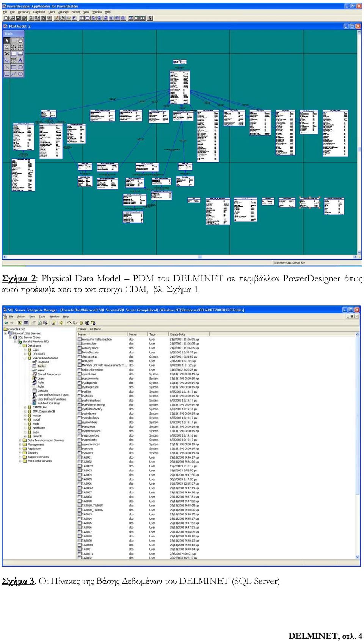Click the Print icon in PowerDesigner toolbar
The width and height of the screenshot is (364, 641).
(x=24, y=18)
